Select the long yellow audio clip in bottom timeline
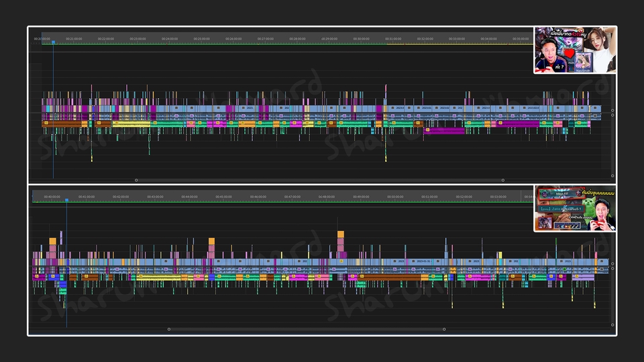The image size is (644, 362). point(159,277)
